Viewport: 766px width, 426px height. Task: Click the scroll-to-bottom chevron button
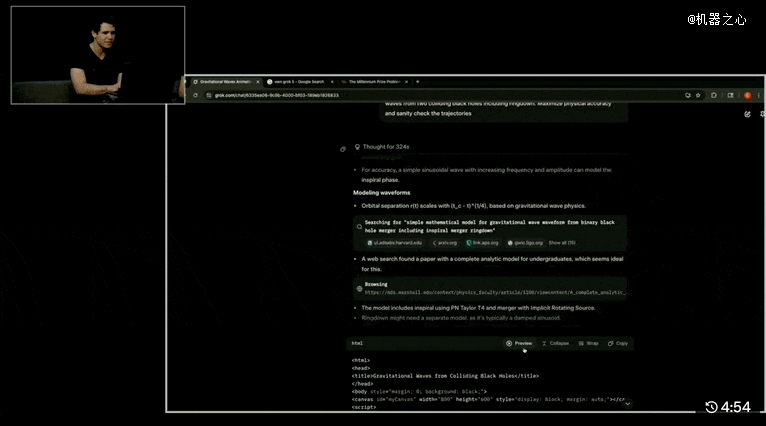(x=628, y=402)
